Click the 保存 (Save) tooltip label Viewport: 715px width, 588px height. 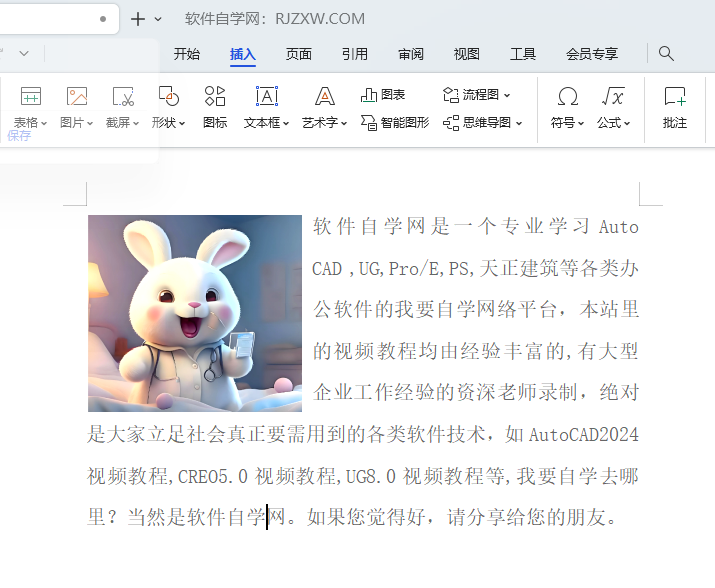(x=19, y=135)
